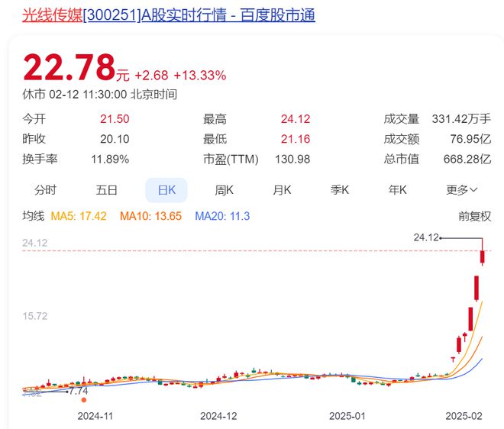Click the 最低 value 21.16

click(296, 139)
